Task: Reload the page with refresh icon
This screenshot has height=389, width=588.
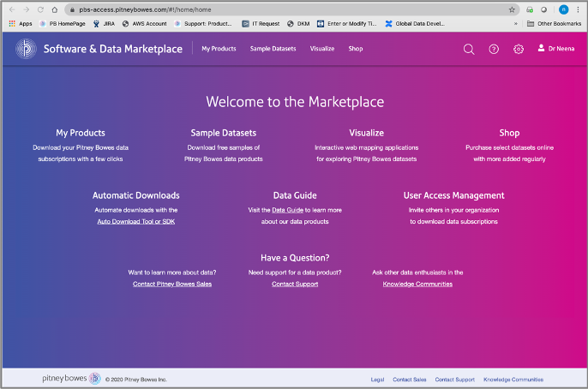Action: pos(40,9)
